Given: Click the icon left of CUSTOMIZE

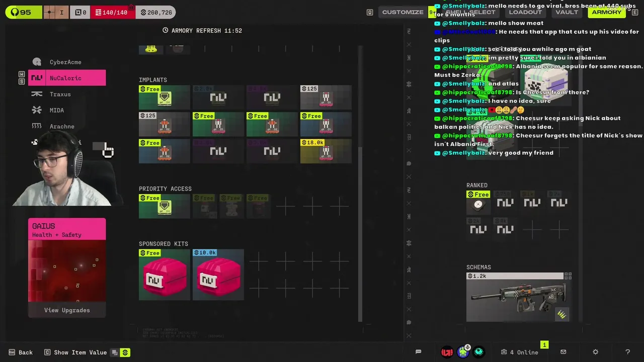Looking at the screenshot, I should point(370,12).
